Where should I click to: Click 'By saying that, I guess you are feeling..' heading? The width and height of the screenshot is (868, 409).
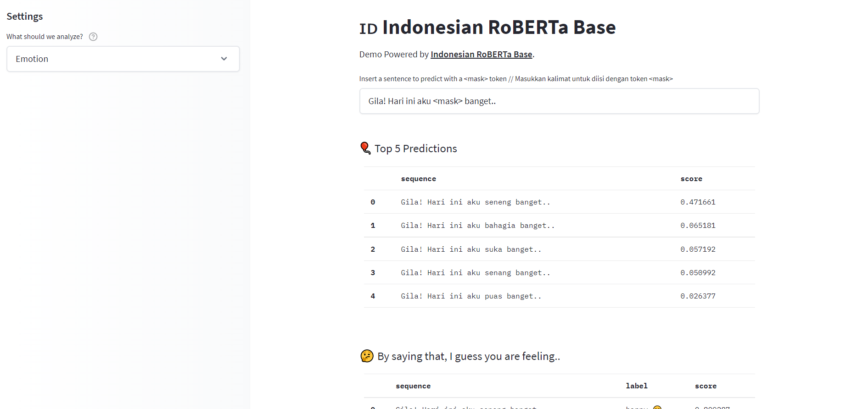pos(469,356)
